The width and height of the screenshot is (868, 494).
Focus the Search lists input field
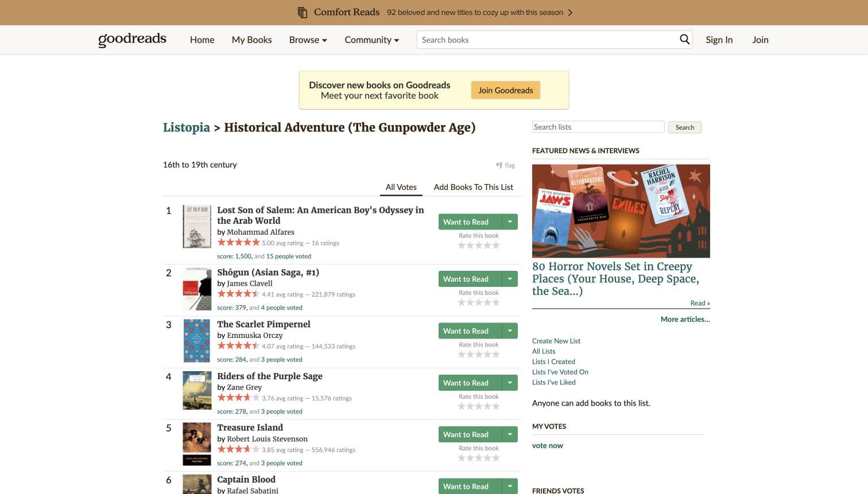598,127
